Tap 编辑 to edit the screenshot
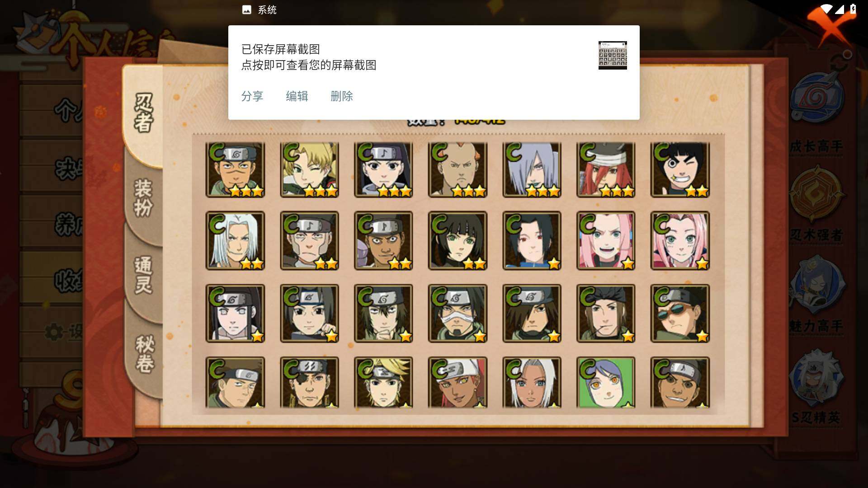This screenshot has width=868, height=488. pyautogui.click(x=297, y=96)
